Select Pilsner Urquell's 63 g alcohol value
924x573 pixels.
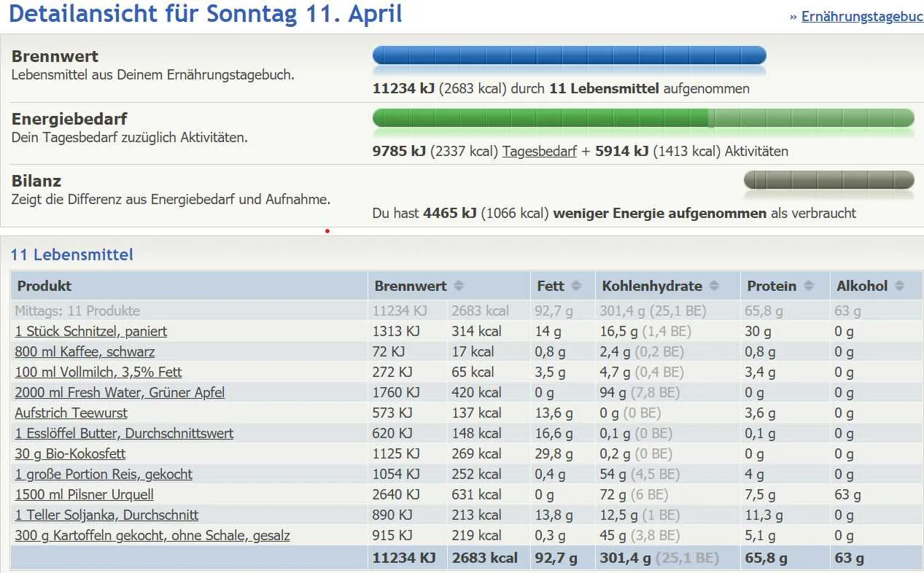tap(848, 494)
